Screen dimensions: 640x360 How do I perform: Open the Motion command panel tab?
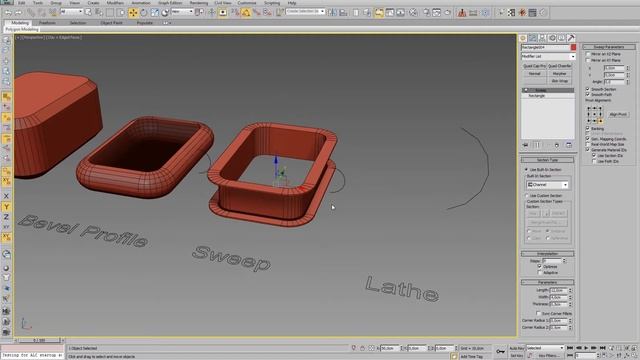pyautogui.click(x=552, y=38)
